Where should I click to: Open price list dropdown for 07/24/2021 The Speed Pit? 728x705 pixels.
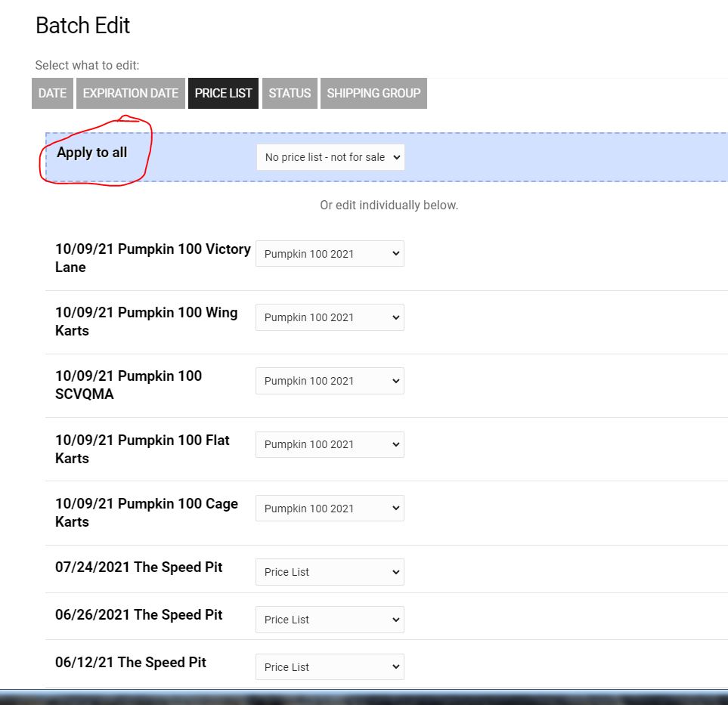(330, 572)
